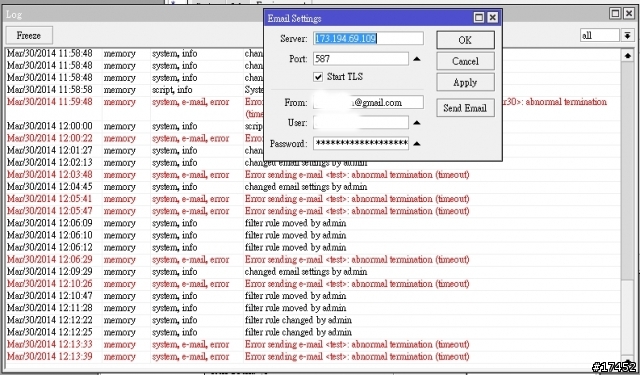Click the Port field showing 587
The image size is (640, 375).
click(x=361, y=59)
